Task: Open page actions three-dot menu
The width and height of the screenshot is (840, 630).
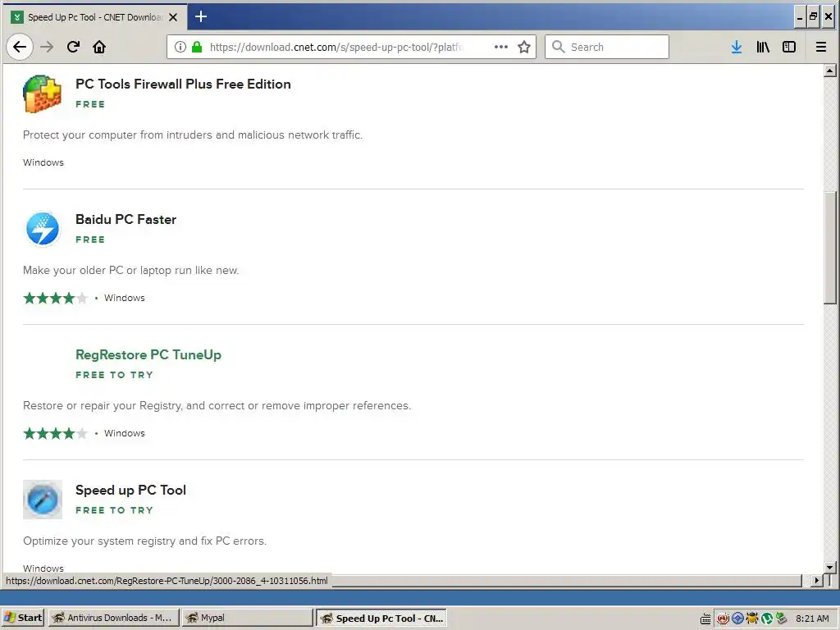Action: coord(501,47)
